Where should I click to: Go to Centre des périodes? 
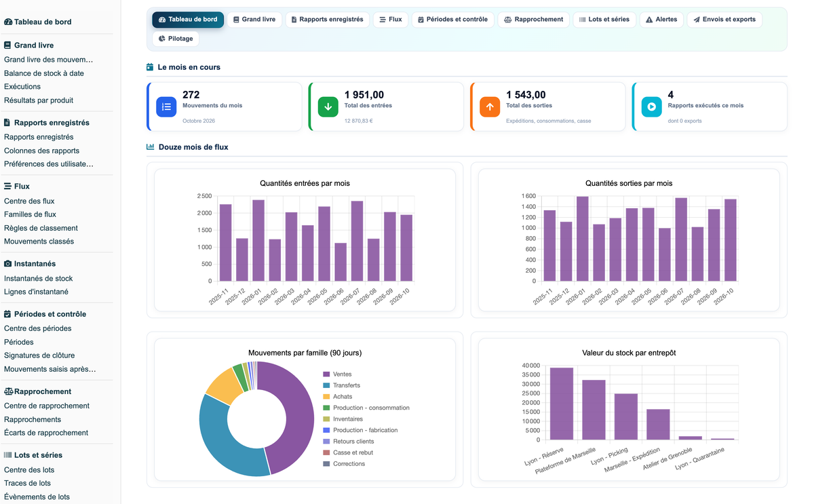38,328
